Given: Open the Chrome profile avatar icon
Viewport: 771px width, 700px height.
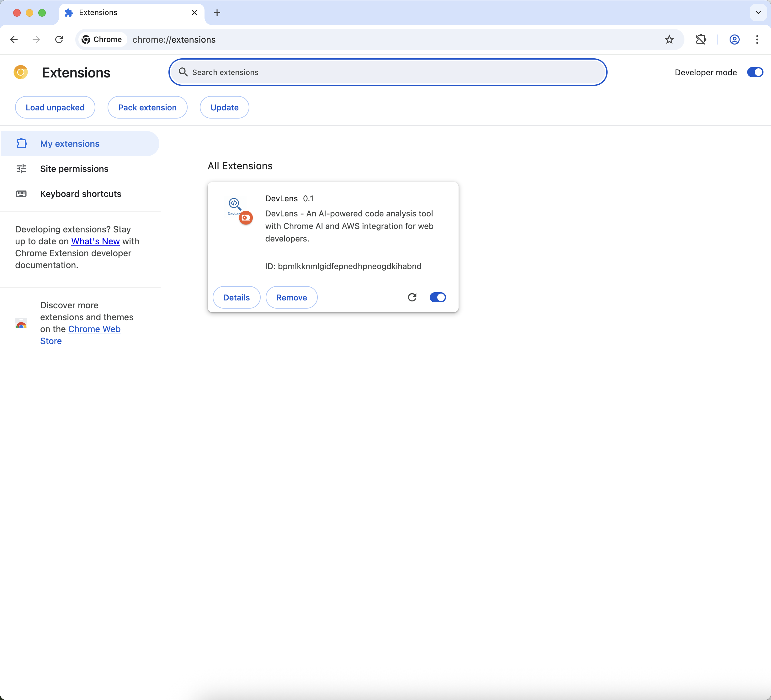Looking at the screenshot, I should pos(734,40).
